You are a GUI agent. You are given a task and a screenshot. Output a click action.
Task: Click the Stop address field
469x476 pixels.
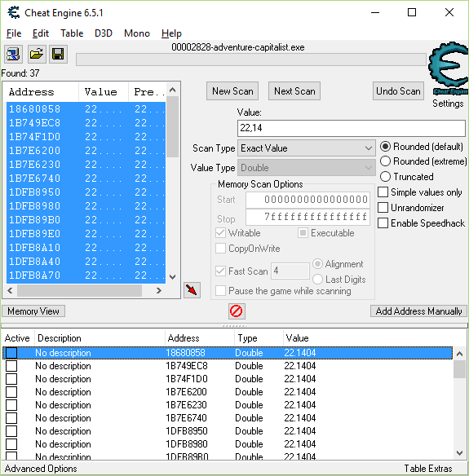click(x=308, y=217)
